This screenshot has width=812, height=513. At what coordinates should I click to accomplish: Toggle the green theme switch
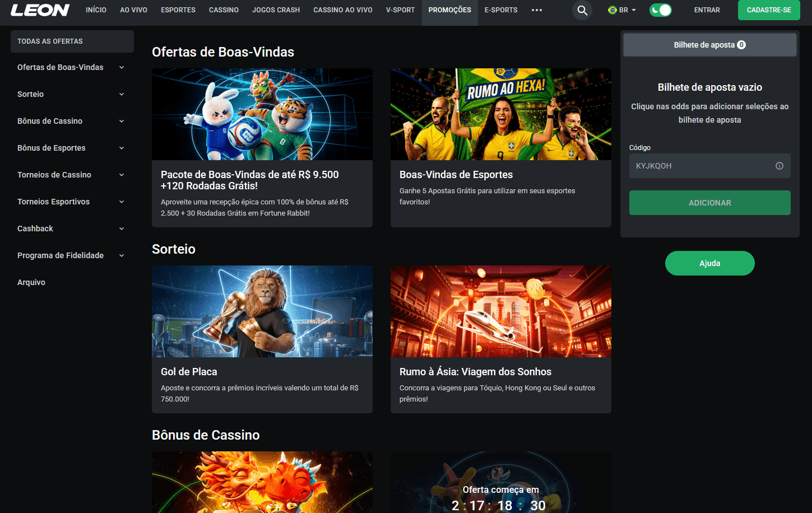pos(661,10)
